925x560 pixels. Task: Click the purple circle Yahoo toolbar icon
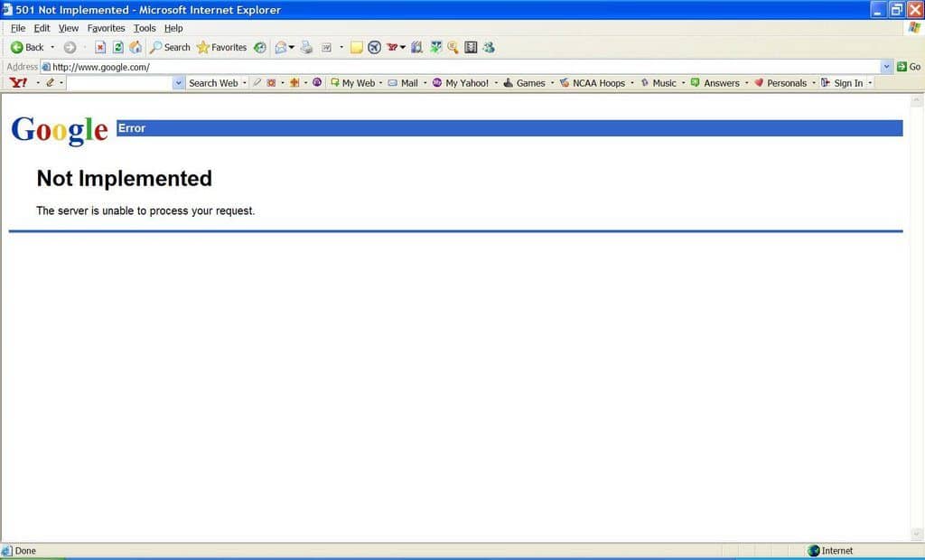pyautogui.click(x=317, y=82)
